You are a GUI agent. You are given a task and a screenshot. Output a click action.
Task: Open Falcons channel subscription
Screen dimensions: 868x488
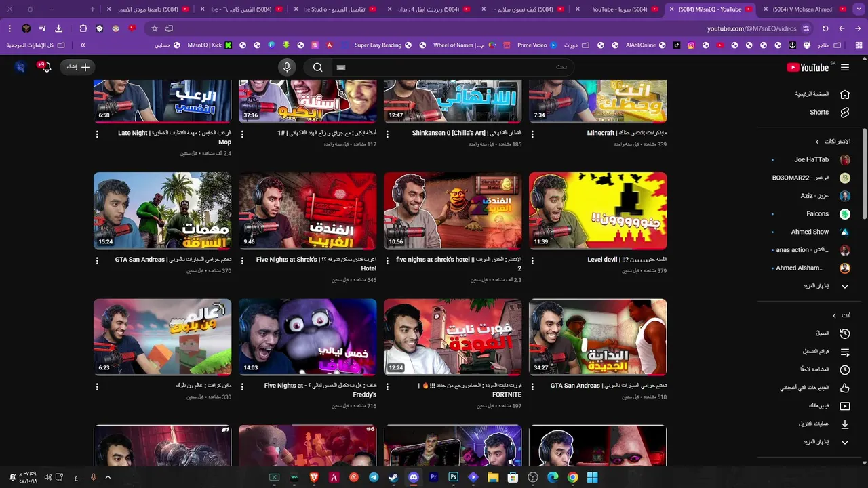tap(810, 214)
